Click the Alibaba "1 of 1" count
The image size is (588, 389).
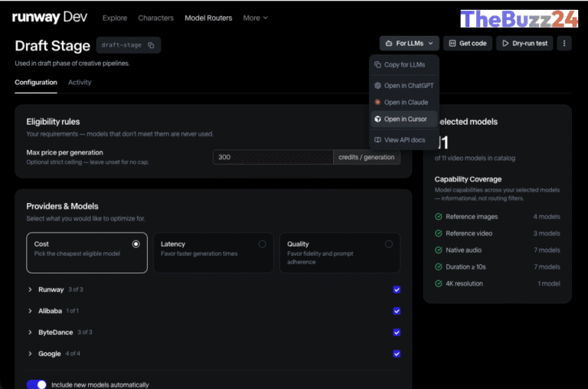click(x=73, y=311)
